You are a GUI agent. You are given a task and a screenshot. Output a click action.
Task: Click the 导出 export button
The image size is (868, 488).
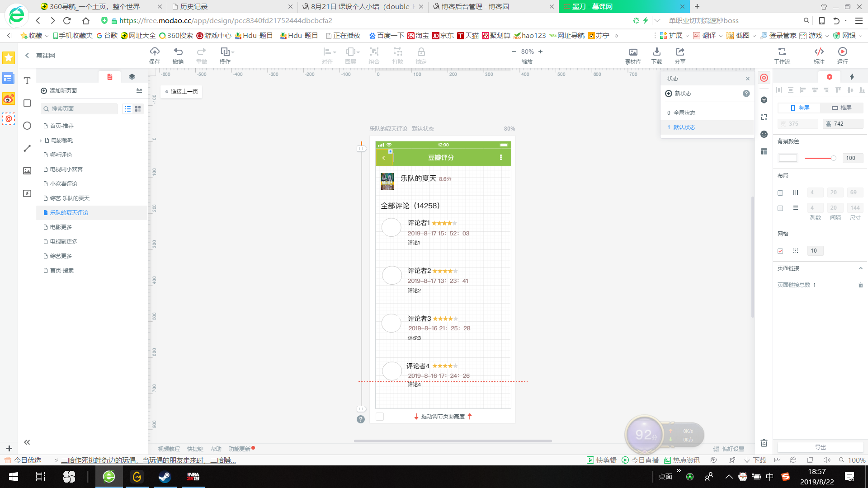(820, 447)
